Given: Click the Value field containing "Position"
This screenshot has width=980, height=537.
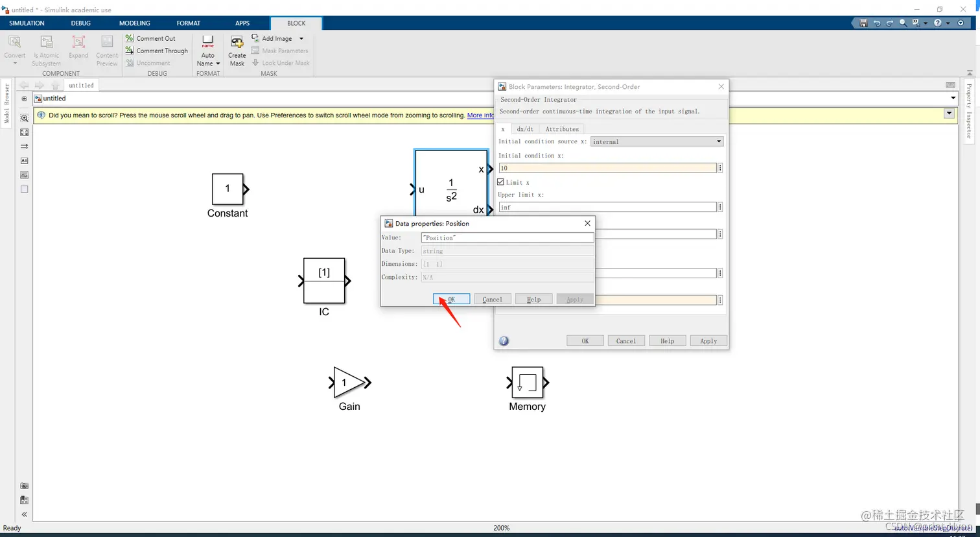Looking at the screenshot, I should (507, 237).
